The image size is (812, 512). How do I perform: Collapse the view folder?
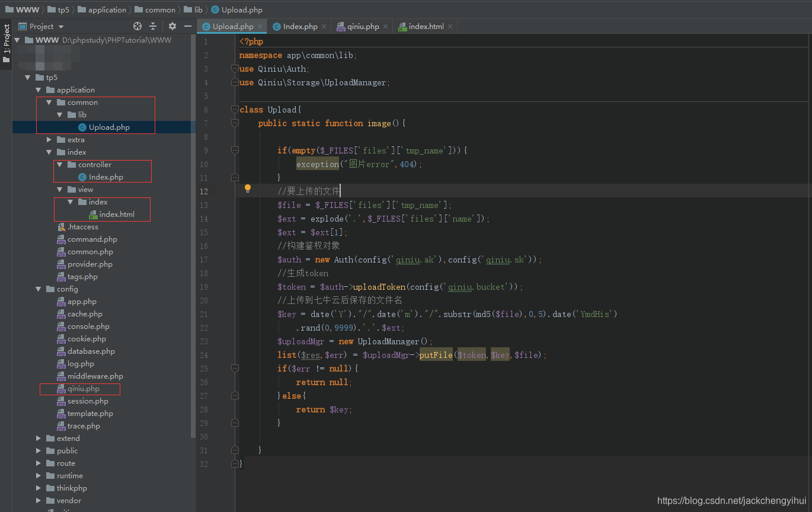[x=60, y=190]
